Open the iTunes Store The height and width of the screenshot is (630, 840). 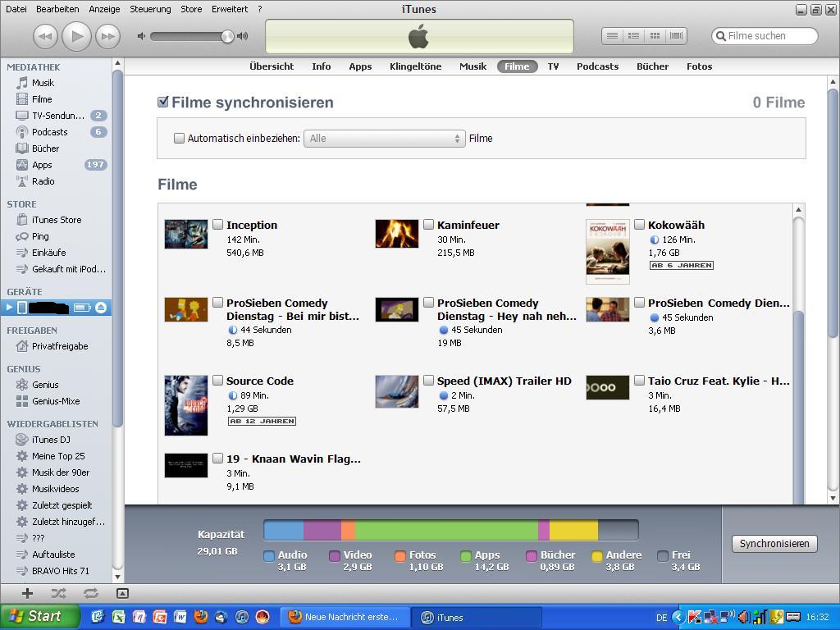tap(57, 220)
